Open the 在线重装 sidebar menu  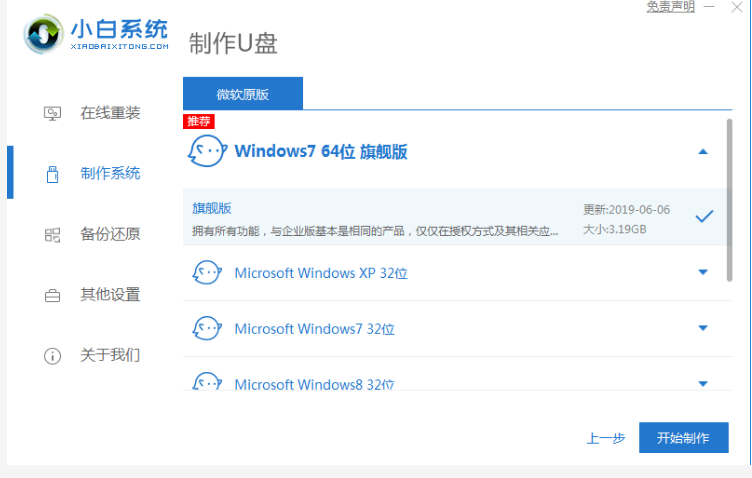110,113
